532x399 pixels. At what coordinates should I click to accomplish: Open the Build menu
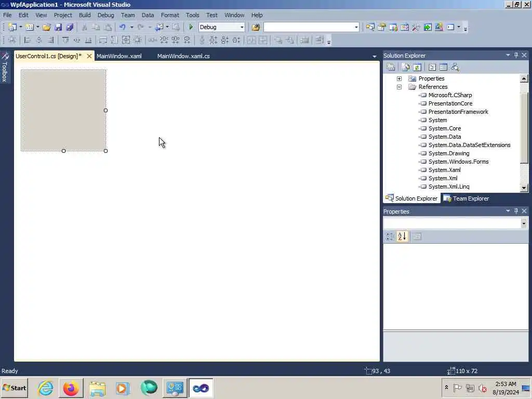pyautogui.click(x=85, y=15)
